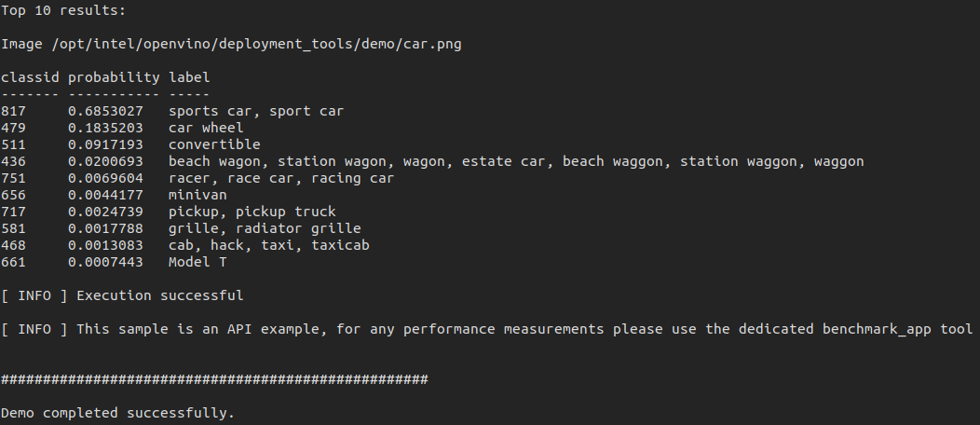Screen dimensions: 980x425
Task: Click class ID 511 in the results
Action: coord(14,144)
